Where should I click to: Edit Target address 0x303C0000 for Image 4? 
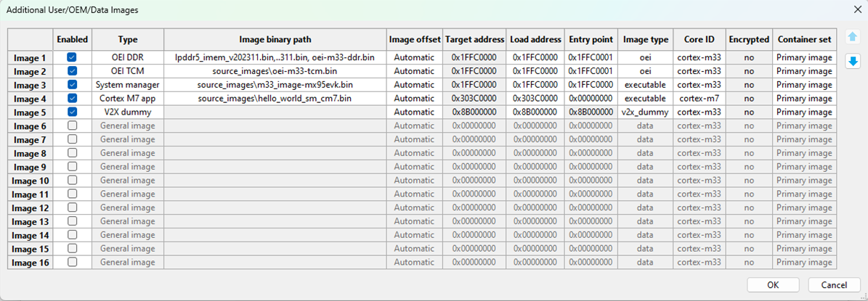point(473,99)
